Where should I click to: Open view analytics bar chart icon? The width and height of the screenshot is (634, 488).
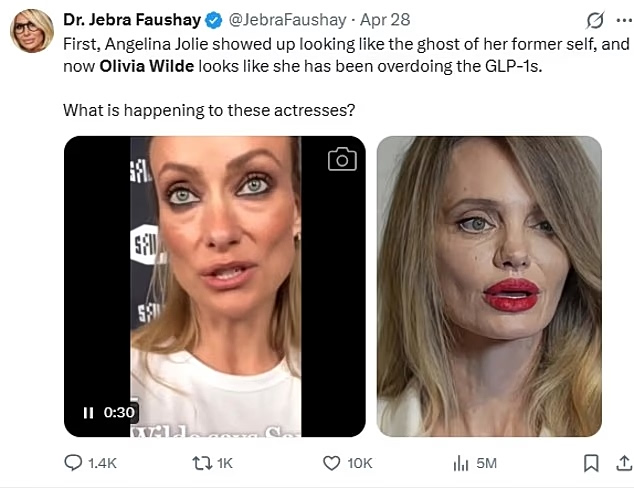pos(461,462)
